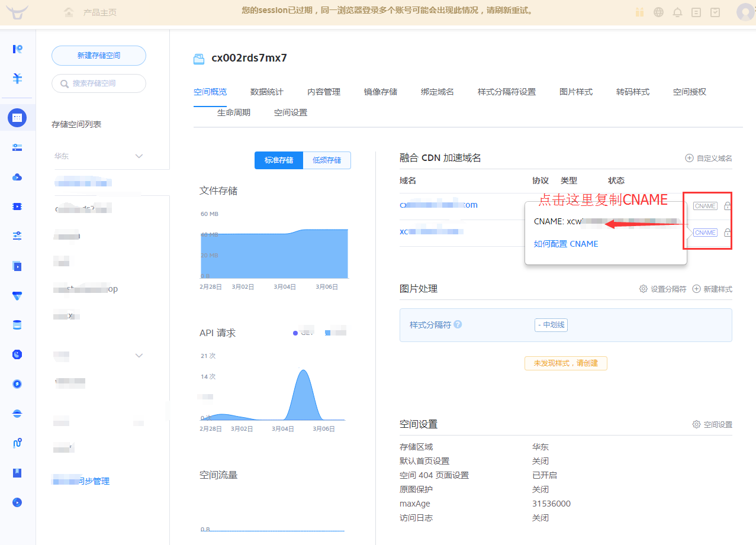Expand the second region chevron in list
The width and height of the screenshot is (756, 545).
coord(139,356)
